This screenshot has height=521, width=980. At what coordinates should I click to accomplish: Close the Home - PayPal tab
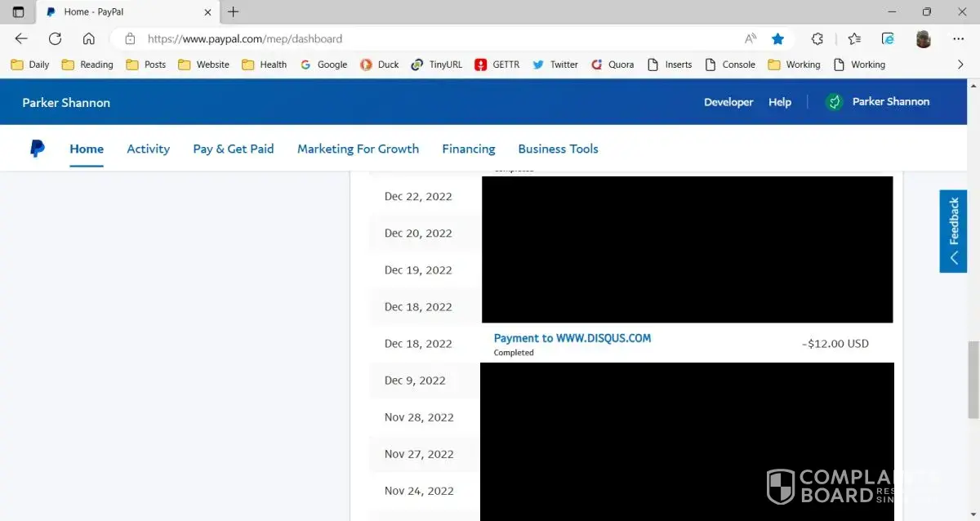pyautogui.click(x=207, y=12)
